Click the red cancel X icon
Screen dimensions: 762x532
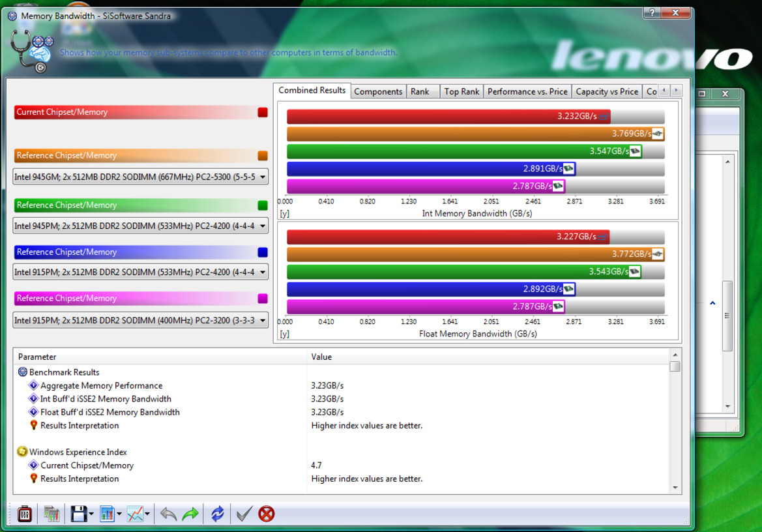coord(267,514)
